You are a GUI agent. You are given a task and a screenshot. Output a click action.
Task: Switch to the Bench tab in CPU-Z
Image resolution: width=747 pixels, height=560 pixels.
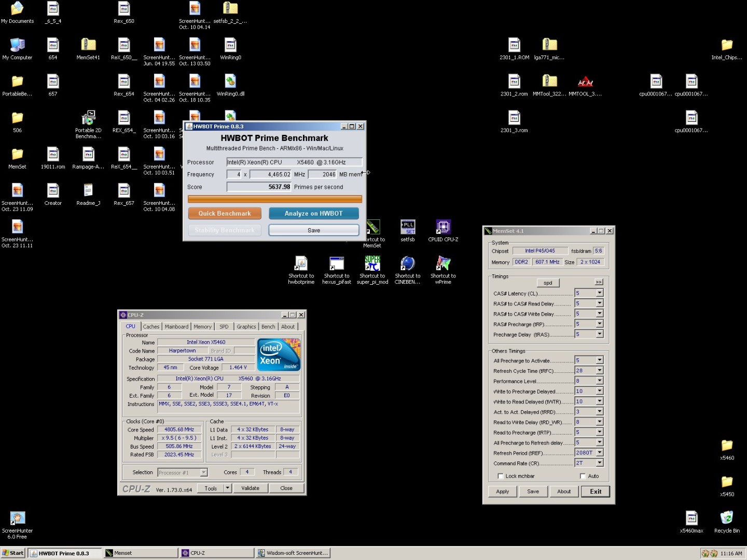point(268,327)
